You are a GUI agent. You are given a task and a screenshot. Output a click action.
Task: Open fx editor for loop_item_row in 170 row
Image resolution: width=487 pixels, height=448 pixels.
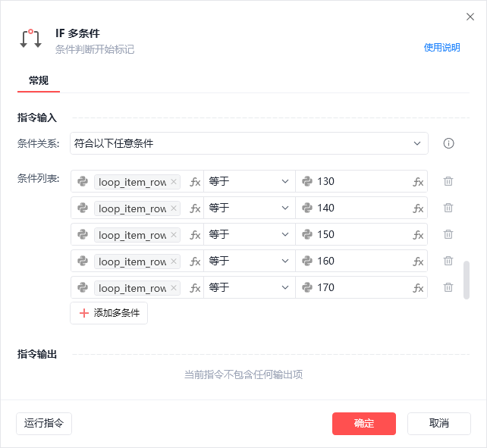pos(195,288)
